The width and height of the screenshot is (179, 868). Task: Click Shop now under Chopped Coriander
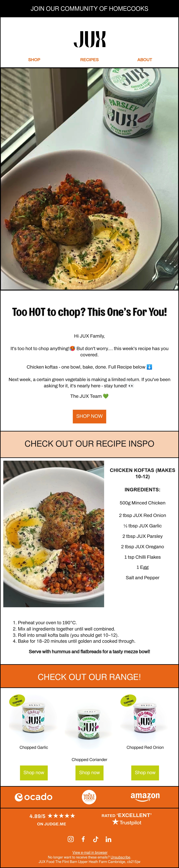tap(89, 772)
